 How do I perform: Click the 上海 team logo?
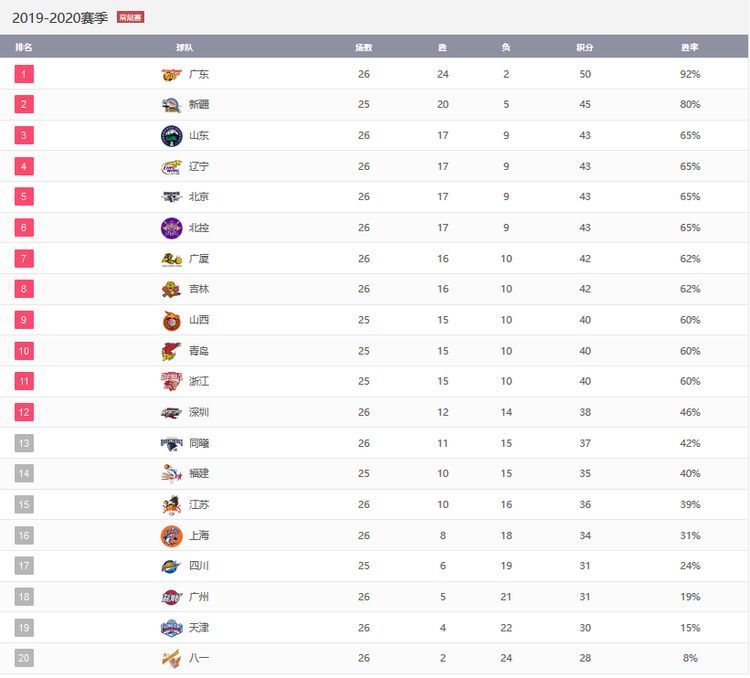click(x=171, y=536)
